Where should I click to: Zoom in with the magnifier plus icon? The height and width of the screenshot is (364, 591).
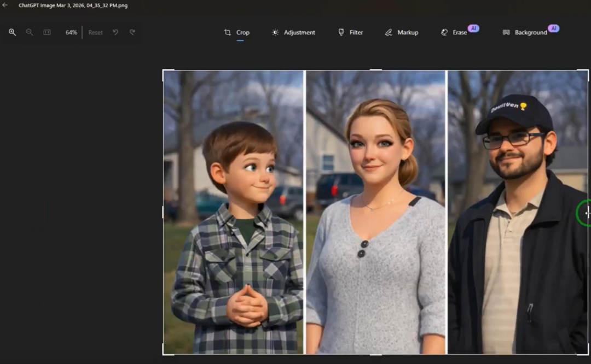coord(12,32)
